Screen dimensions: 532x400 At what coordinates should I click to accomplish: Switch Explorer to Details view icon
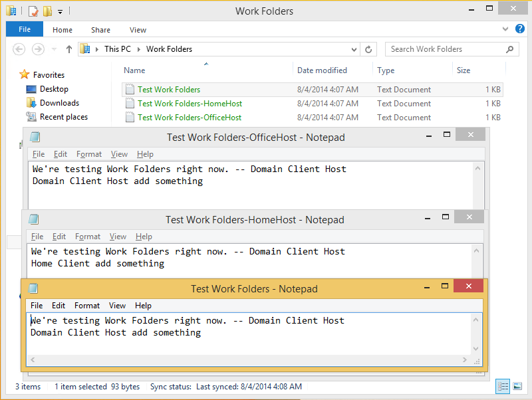[x=503, y=387]
